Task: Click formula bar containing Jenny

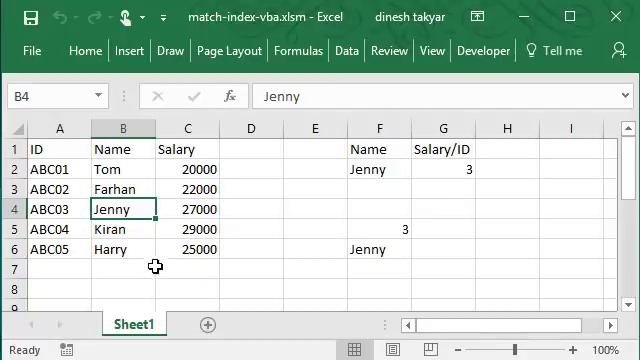Action: point(435,96)
